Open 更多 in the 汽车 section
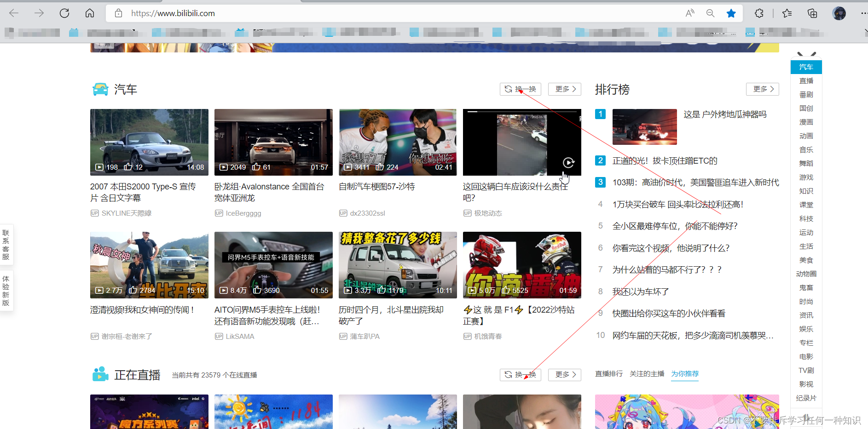This screenshot has width=868, height=429. [x=565, y=89]
